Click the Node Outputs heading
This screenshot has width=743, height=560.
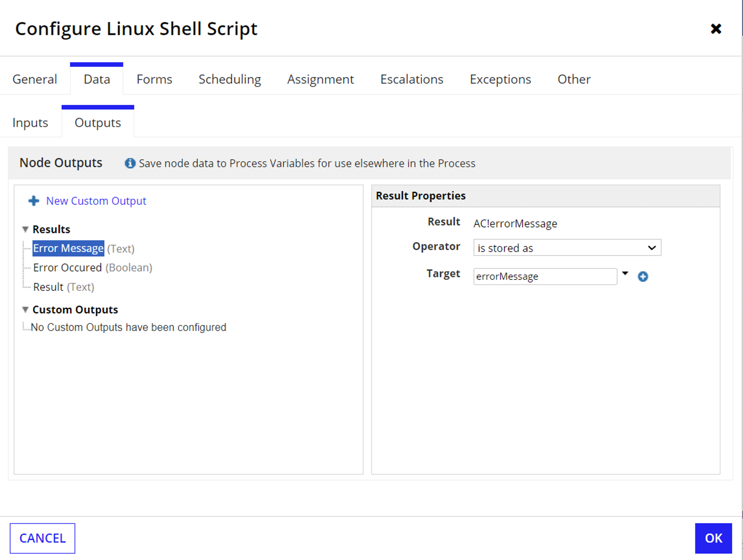point(61,163)
